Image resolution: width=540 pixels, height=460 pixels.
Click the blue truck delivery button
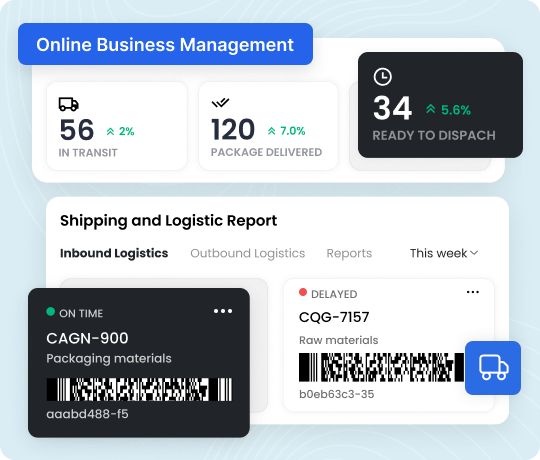tap(493, 368)
